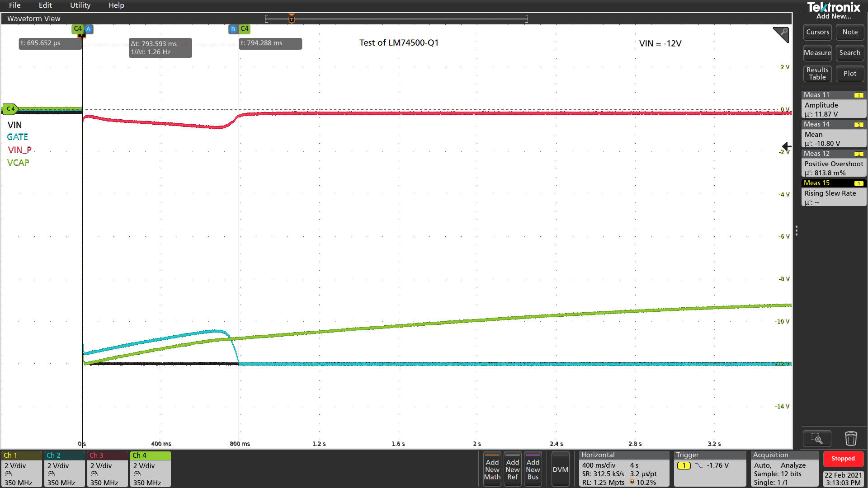Click the C4 channel ground handle

pos(10,109)
